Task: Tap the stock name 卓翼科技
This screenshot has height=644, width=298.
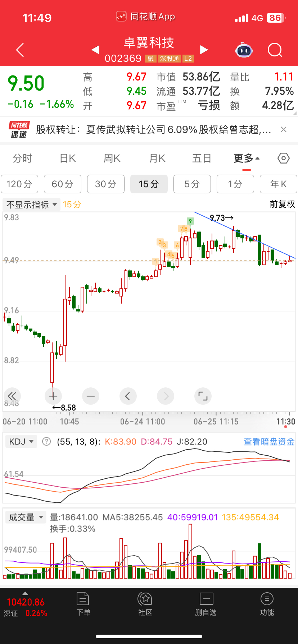Action: pos(149,43)
